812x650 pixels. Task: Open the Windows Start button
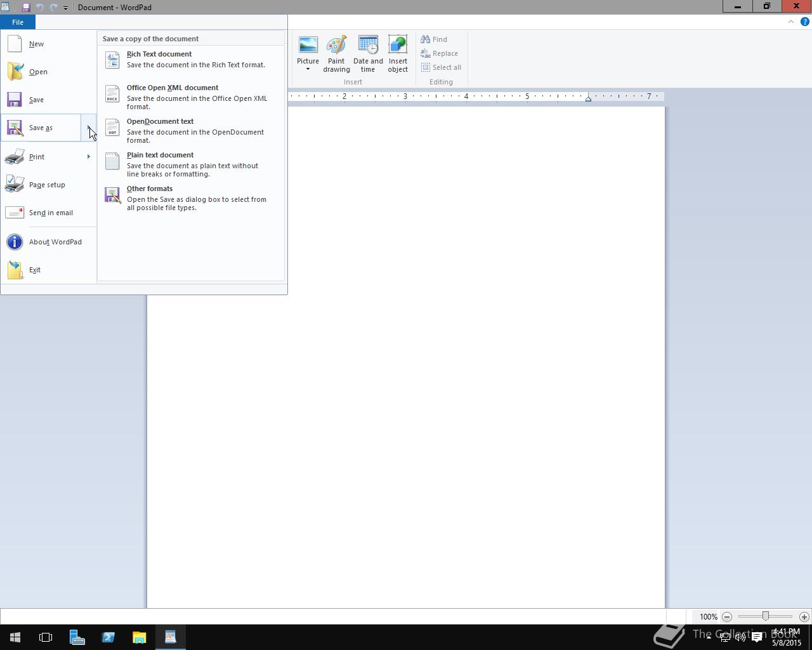(15, 637)
